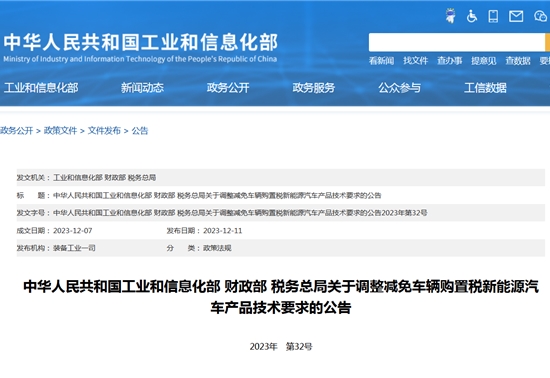Go to 文件发布 in the breadcrumb
Viewport: 550px width, 378px height.
tap(104, 131)
